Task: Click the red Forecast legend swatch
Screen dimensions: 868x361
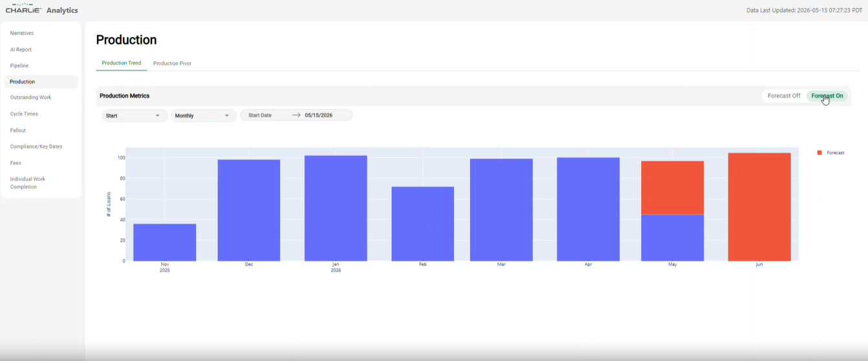Action: (819, 153)
